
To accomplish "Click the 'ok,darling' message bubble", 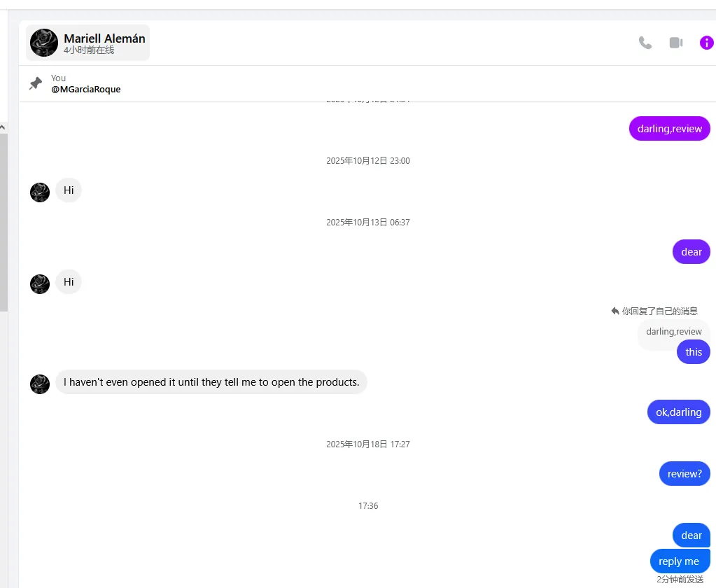I will click(678, 412).
